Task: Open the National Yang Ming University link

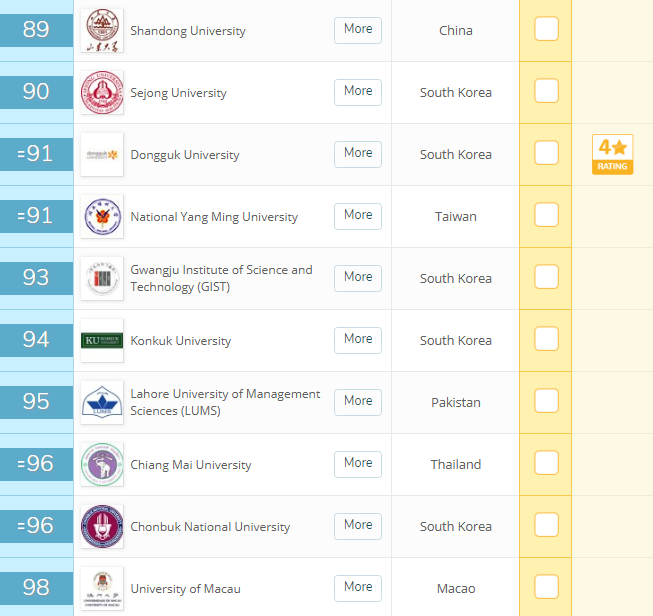Action: 214,217
